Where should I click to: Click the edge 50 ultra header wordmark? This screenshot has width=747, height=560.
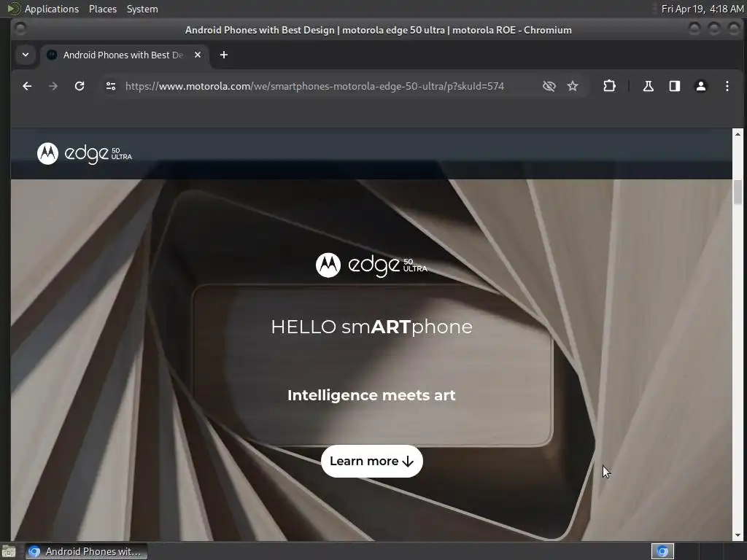[x=98, y=155]
